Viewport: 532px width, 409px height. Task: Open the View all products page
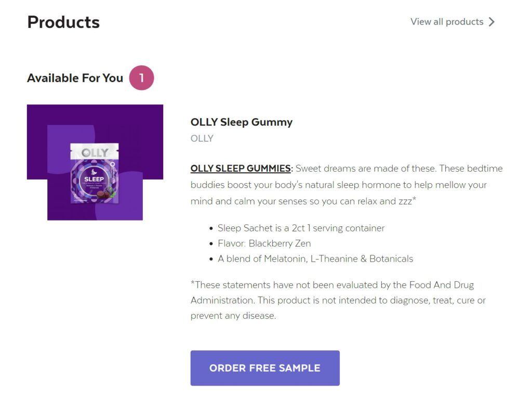[447, 22]
